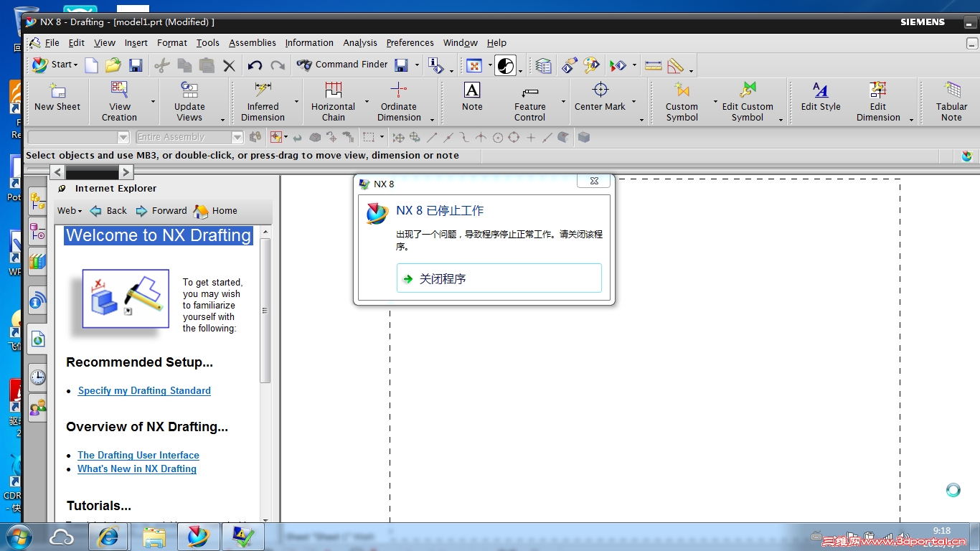The width and height of the screenshot is (980, 551).
Task: Open Internet Explorer from the taskbar
Action: point(109,536)
